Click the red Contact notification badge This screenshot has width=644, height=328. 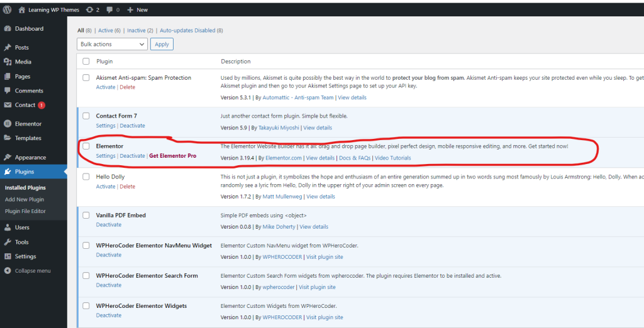[42, 106]
